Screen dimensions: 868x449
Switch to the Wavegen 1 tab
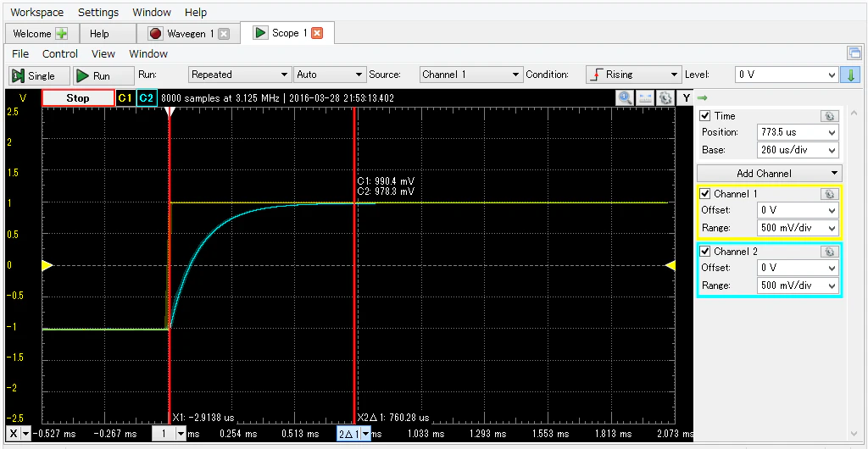tap(190, 34)
